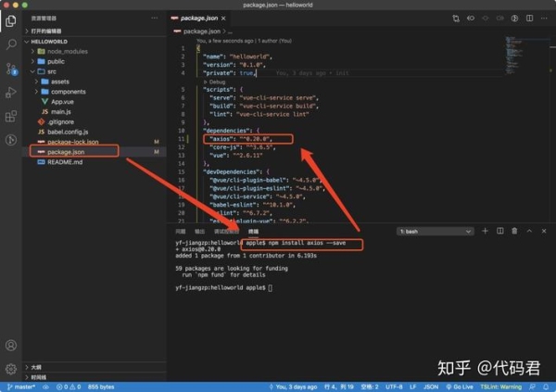The image size is (556, 392).
Task: Click package.json in the breadcrumb bar
Action: 201,32
